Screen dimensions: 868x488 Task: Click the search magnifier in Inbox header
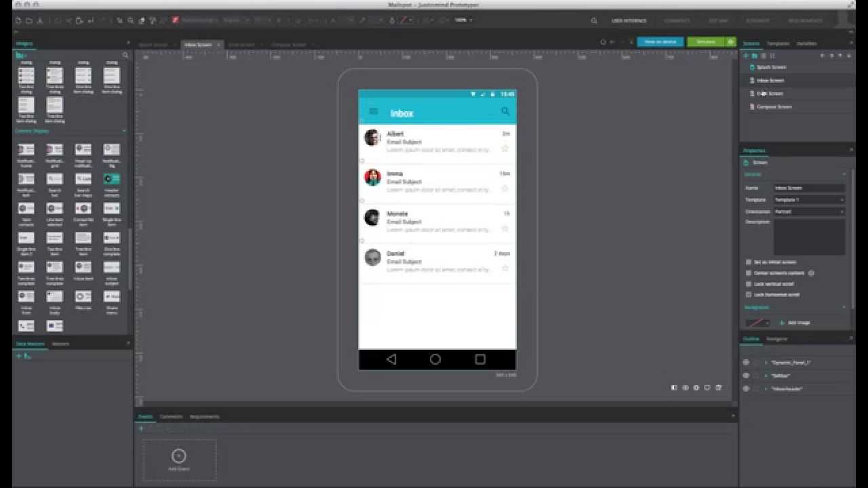(505, 111)
